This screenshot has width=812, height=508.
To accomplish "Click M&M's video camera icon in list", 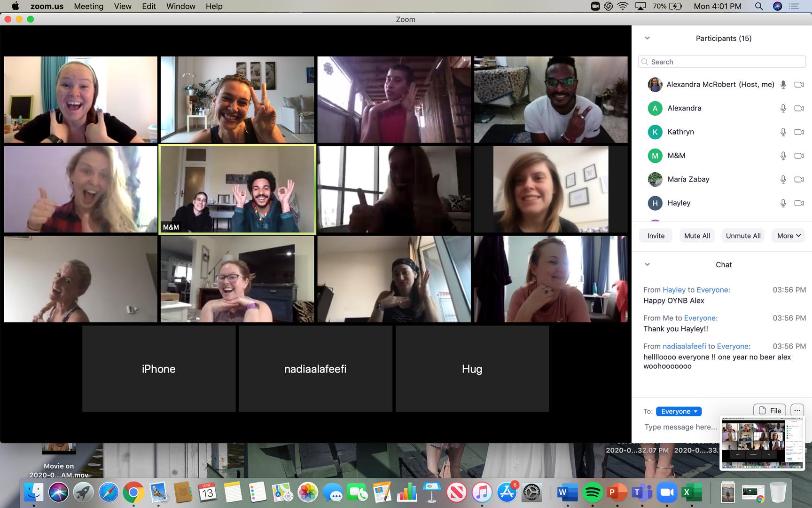I will coord(799,156).
